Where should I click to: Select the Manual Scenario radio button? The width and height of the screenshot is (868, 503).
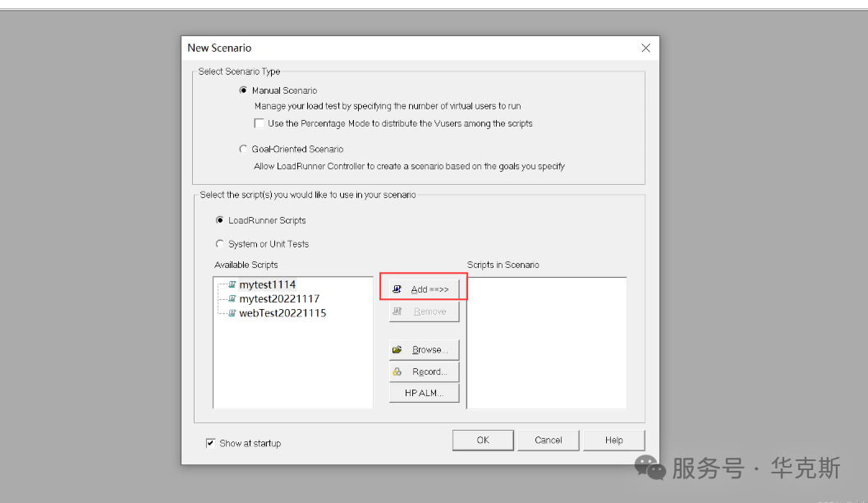pos(243,90)
